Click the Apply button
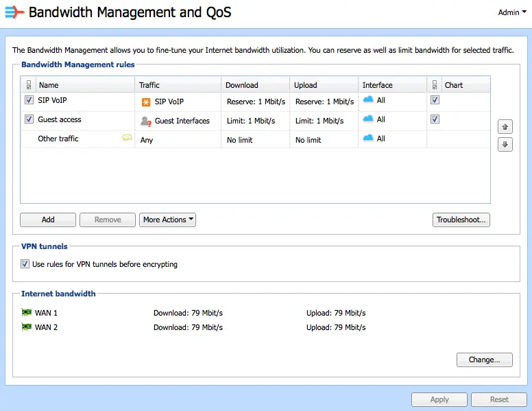This screenshot has height=411, width=532. (x=439, y=399)
